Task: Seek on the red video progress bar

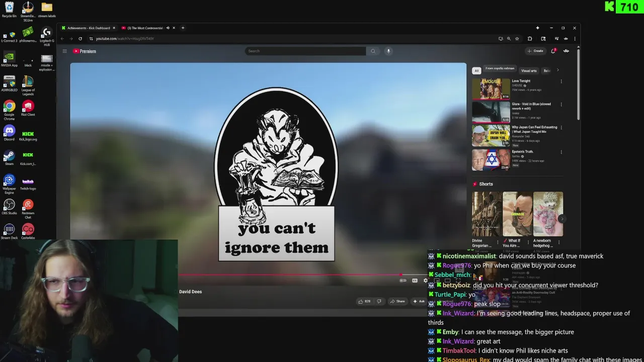Action: pyautogui.click(x=289, y=275)
